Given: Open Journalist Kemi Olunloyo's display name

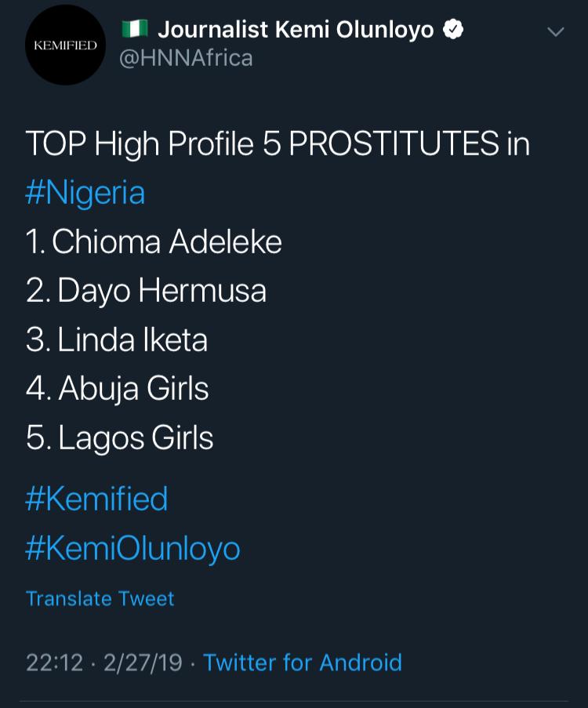Looking at the screenshot, I should coord(296,30).
